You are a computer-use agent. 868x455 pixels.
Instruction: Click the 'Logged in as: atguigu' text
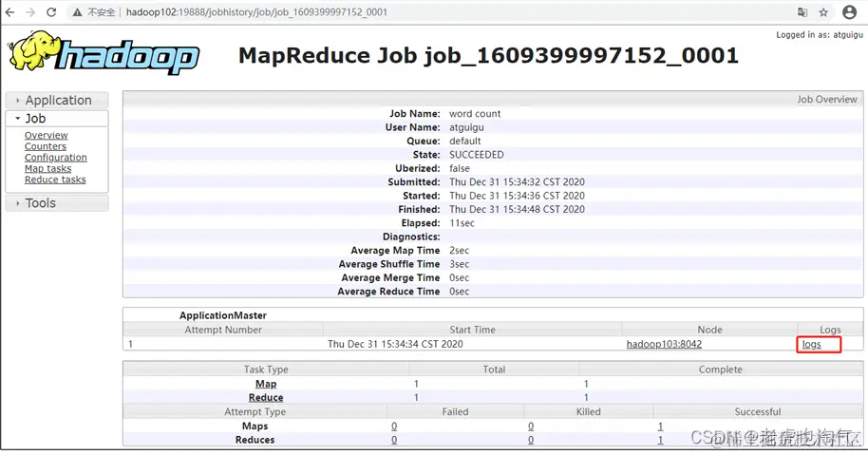pyautogui.click(x=820, y=34)
